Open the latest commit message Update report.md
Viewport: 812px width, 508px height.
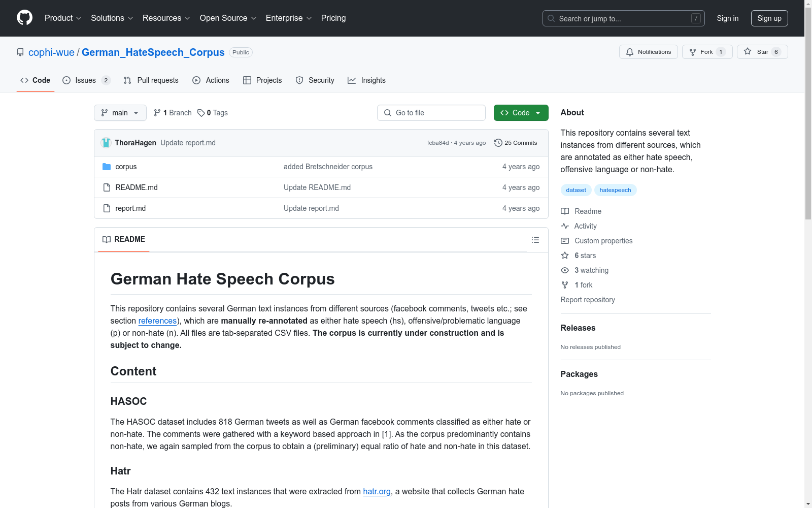click(x=188, y=143)
